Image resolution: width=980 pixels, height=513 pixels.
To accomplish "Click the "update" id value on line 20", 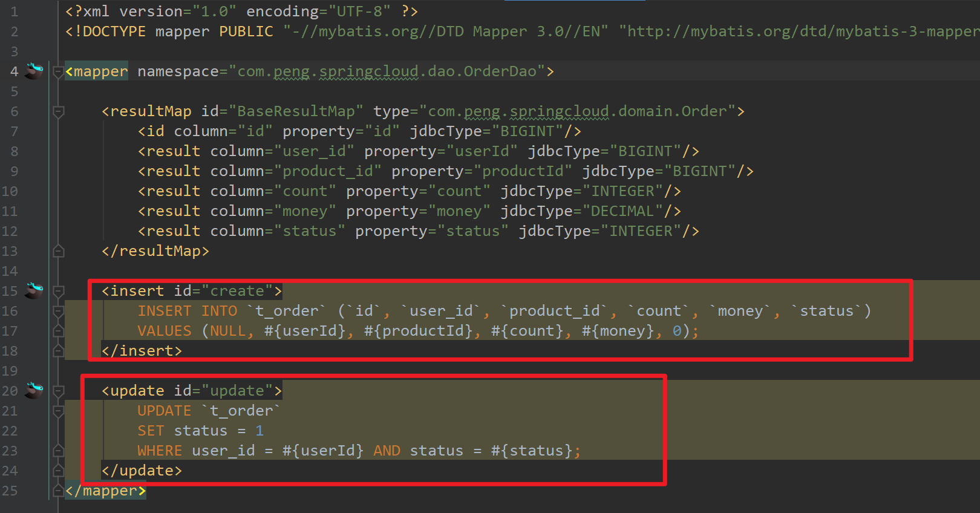I will tap(237, 391).
